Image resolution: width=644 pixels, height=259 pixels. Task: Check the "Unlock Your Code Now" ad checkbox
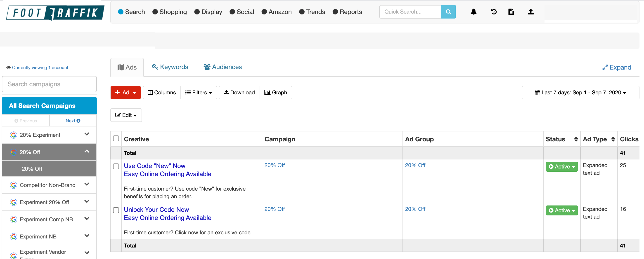(x=116, y=210)
